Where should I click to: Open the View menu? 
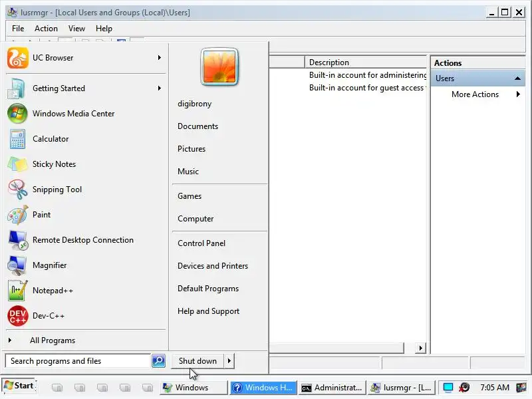pos(76,29)
